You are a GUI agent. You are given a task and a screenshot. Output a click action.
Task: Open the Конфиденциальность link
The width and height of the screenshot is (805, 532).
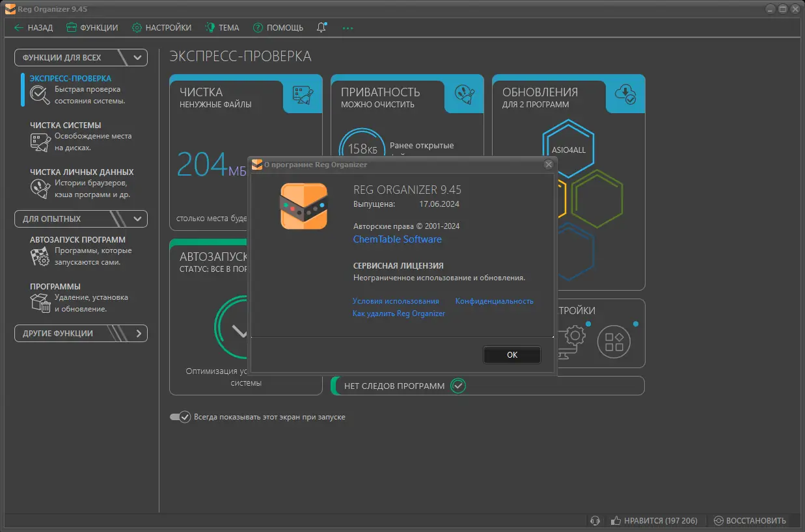tap(495, 301)
